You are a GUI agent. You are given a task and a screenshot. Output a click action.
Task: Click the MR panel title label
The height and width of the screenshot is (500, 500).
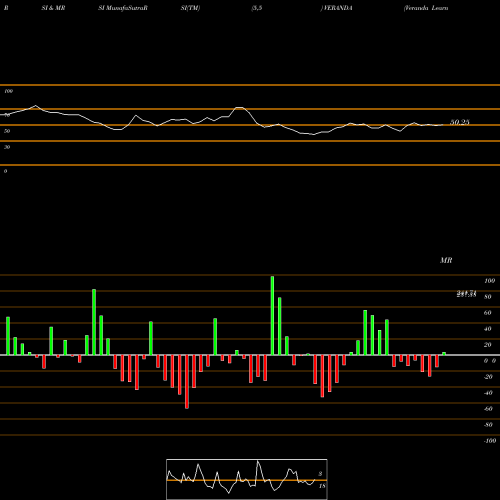click(446, 260)
